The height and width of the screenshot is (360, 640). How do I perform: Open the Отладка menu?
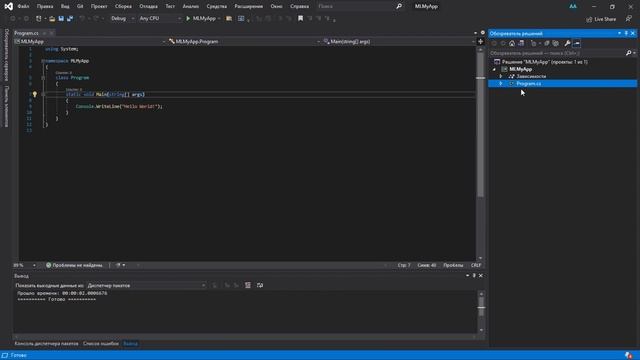[x=148, y=6]
